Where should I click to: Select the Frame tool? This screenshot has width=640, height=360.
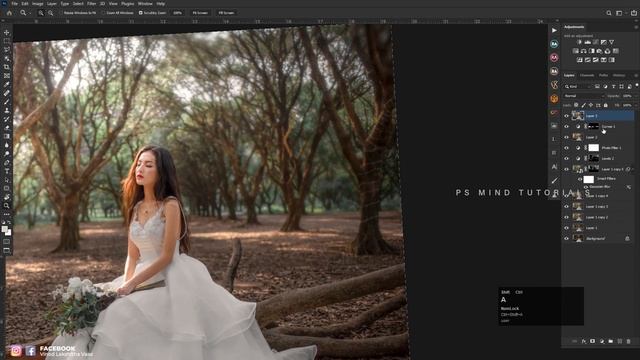coord(7,76)
